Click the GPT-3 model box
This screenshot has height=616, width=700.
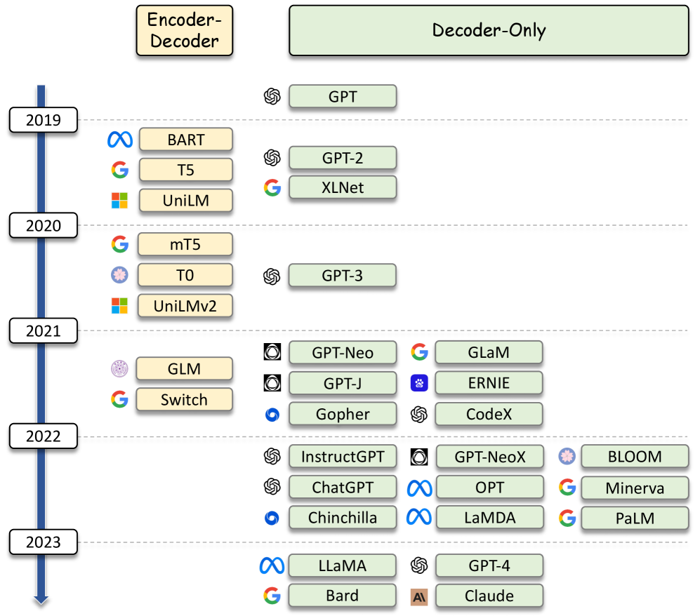click(343, 276)
